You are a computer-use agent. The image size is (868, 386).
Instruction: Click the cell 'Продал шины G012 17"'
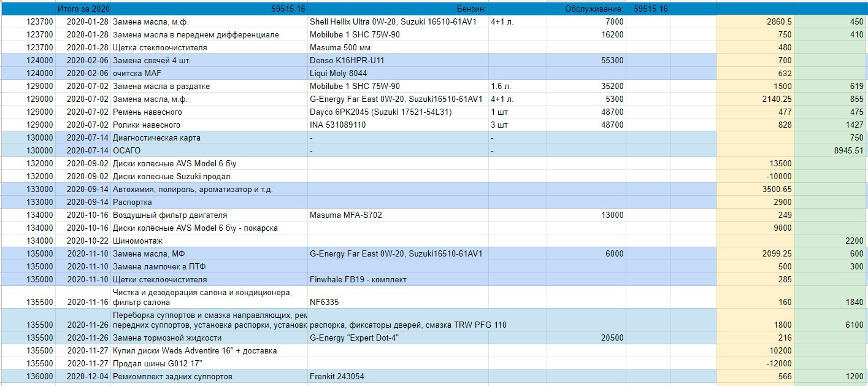tap(209, 364)
